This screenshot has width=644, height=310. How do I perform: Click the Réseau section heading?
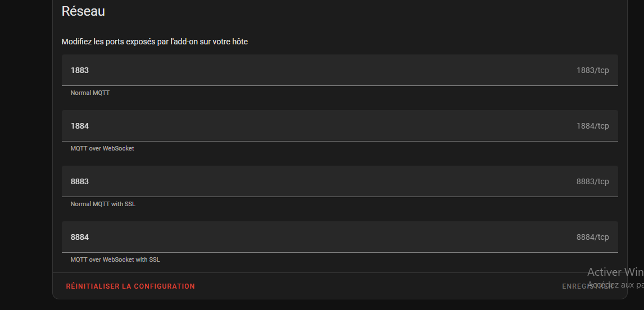coord(83,11)
